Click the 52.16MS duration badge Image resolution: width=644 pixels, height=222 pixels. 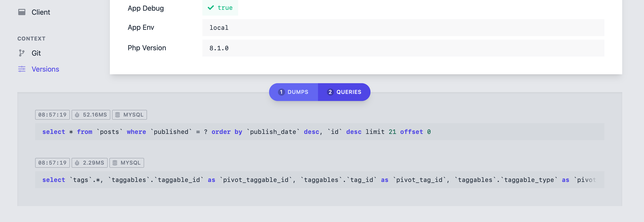pos(91,115)
